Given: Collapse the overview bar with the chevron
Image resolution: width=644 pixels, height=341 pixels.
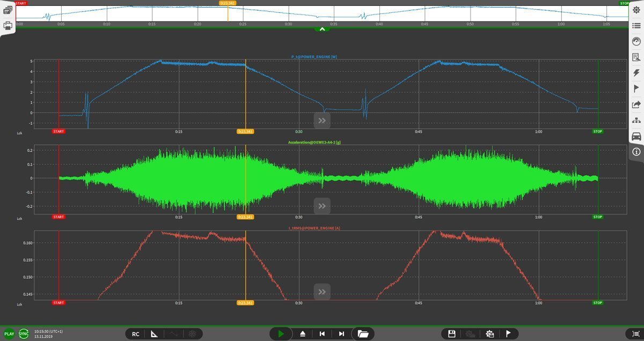Looking at the screenshot, I should (x=322, y=29).
